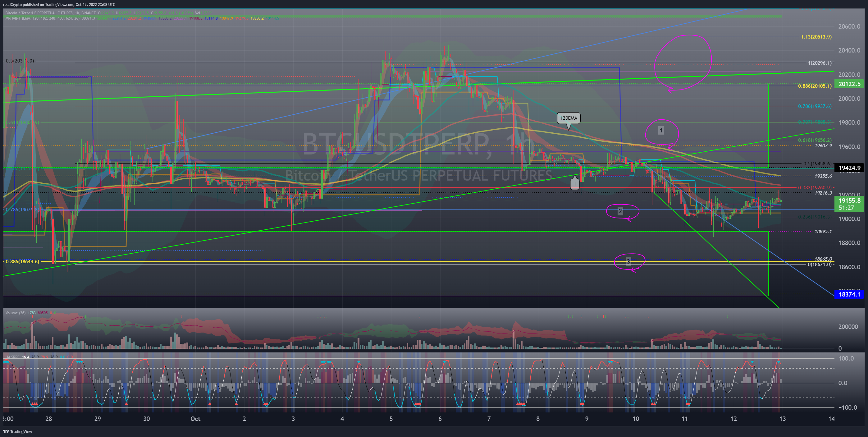Click the 18665.0 horizontal level label
Viewport: 868px width, 437px height.
pos(823,259)
